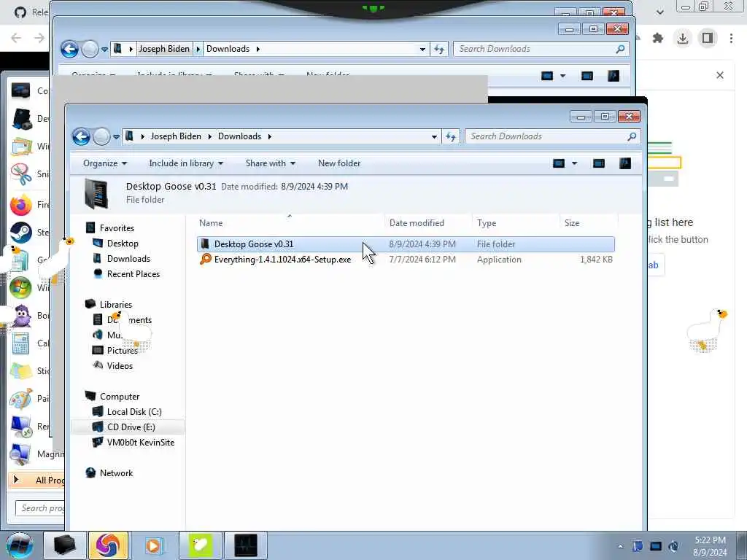Open the clock showing 5:22 PM
747x560 pixels.
(x=710, y=545)
